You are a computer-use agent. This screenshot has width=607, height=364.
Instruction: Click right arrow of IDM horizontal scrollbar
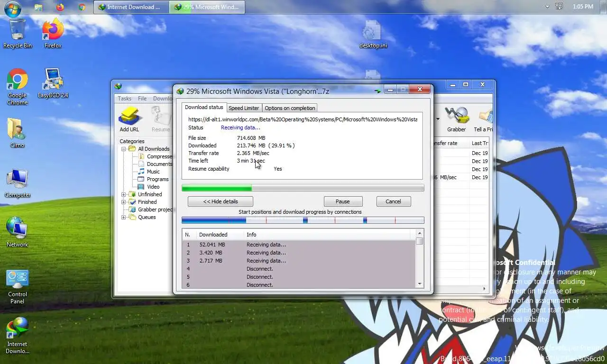[x=484, y=289]
